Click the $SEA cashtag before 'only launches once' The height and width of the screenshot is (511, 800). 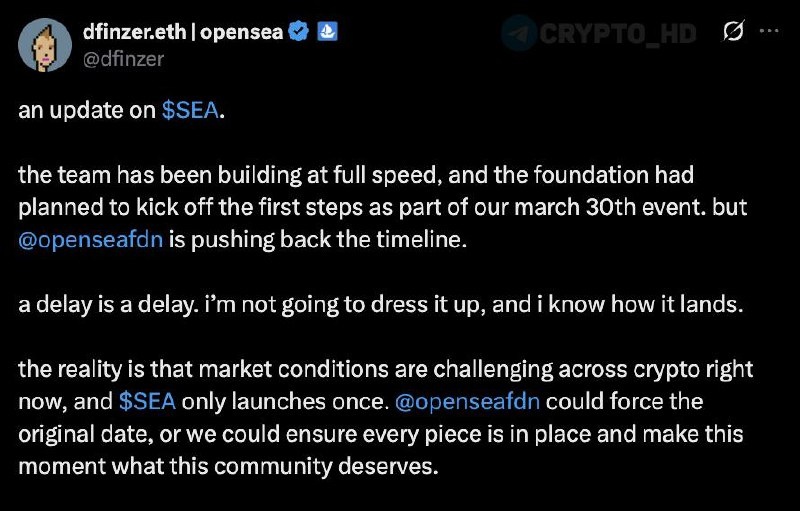147,401
